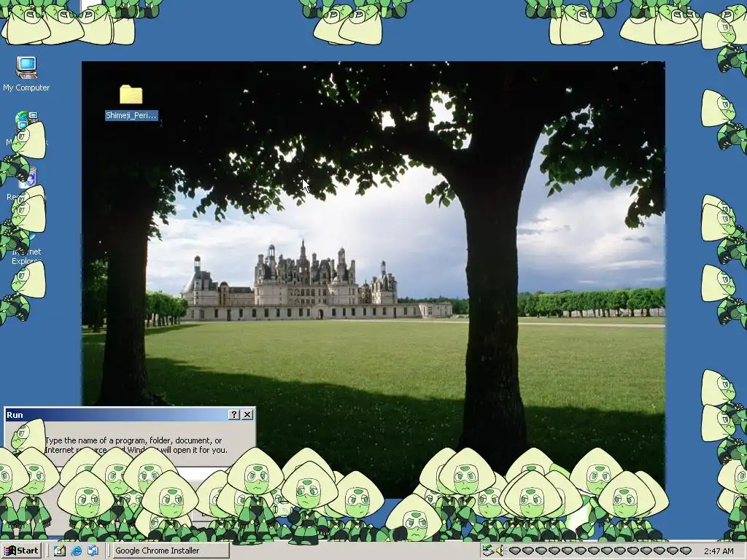Select the Recycle Bin desktop icon

pos(29,177)
